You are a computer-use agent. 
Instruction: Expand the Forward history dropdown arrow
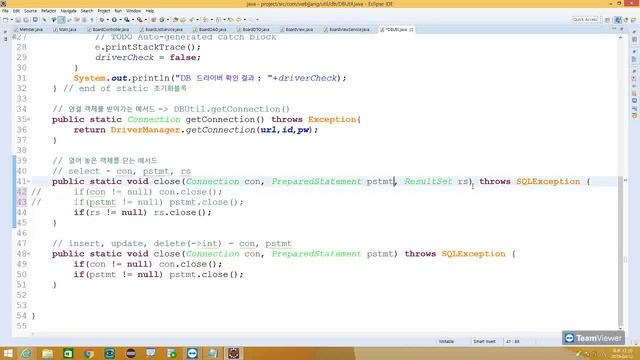pyautogui.click(x=257, y=20)
